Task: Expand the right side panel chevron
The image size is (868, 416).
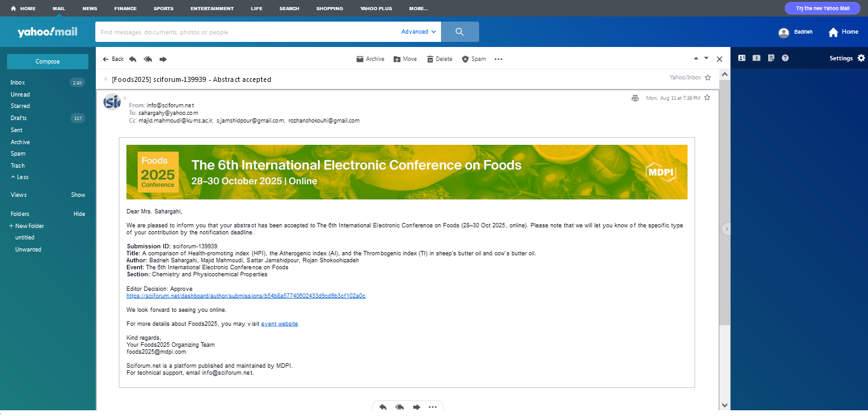Action: pos(726,229)
